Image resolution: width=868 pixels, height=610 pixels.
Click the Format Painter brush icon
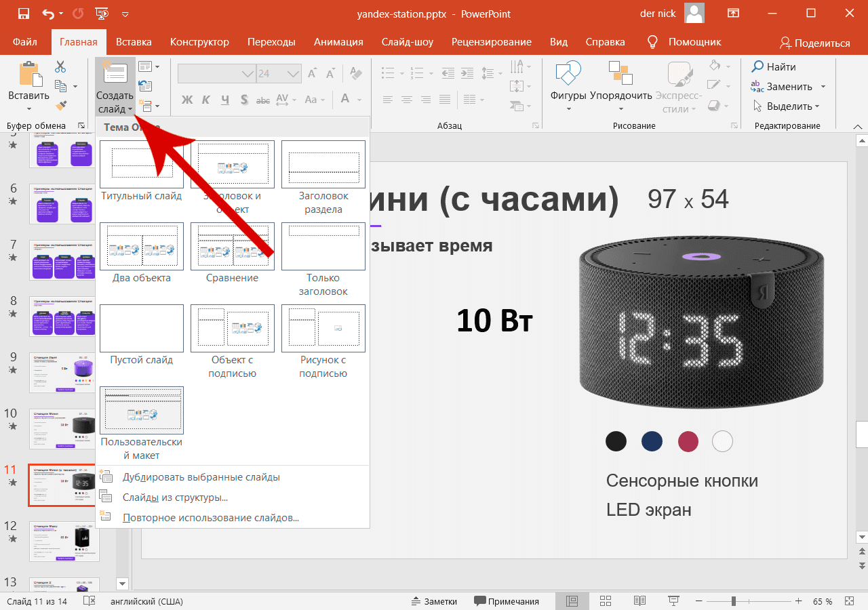[61, 106]
